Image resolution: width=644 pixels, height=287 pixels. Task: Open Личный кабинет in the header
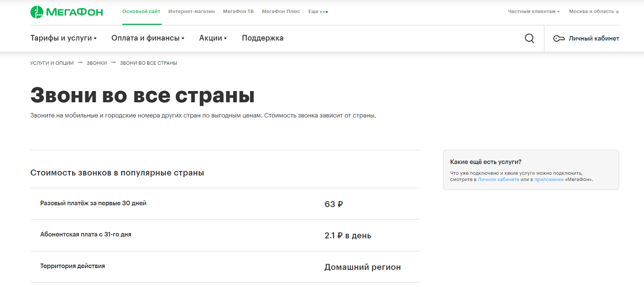coord(586,38)
